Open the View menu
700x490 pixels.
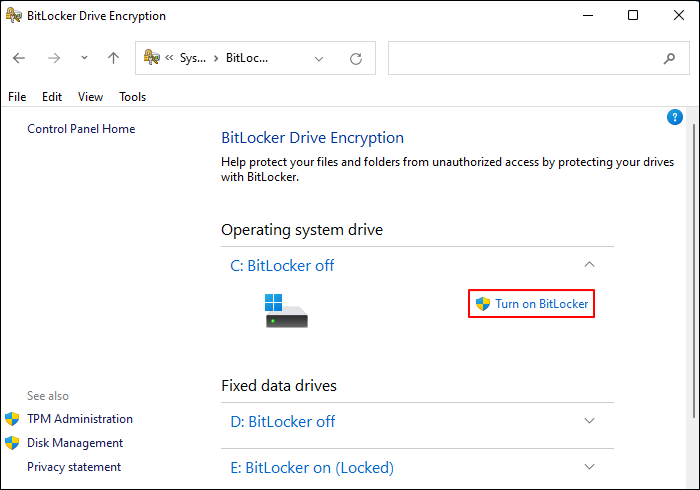(x=90, y=97)
